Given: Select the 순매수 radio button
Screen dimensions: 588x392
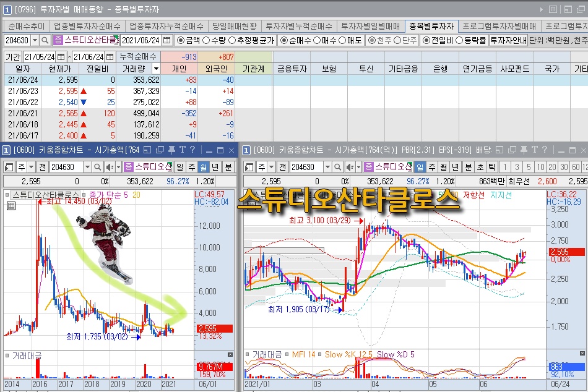Looking at the screenshot, I should pyautogui.click(x=284, y=40).
